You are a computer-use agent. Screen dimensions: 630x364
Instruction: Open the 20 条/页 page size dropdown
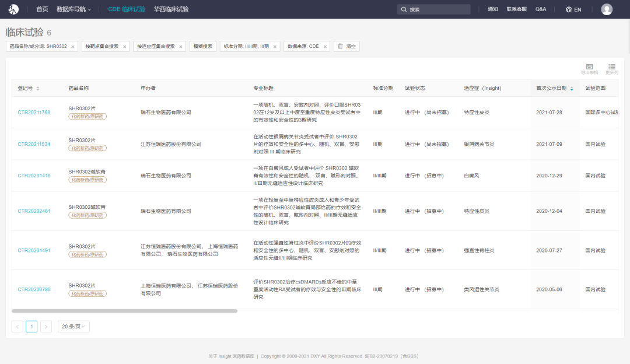73,327
